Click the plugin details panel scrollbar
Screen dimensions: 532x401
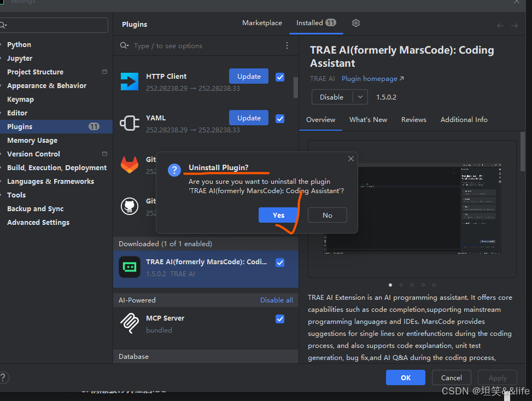click(523, 152)
